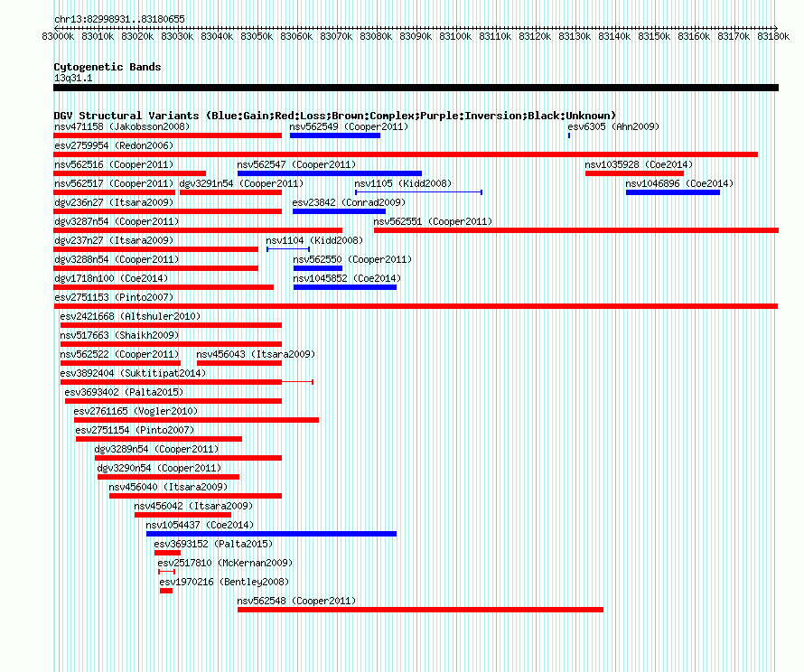This screenshot has width=804, height=672.
Task: Click the dgv3290n54 (Cooper2011) label
Action: coord(160,468)
